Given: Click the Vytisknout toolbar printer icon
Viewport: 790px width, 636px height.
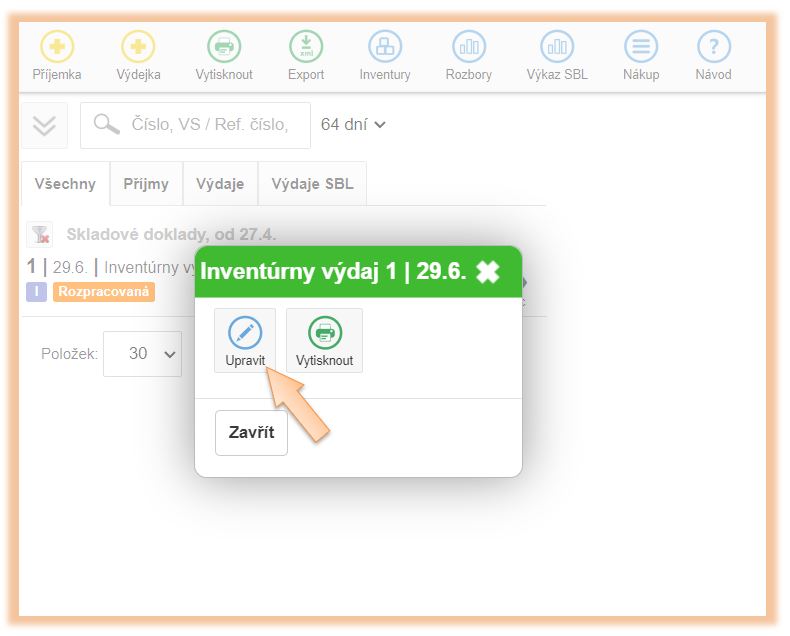Looking at the screenshot, I should pyautogui.click(x=224, y=47).
